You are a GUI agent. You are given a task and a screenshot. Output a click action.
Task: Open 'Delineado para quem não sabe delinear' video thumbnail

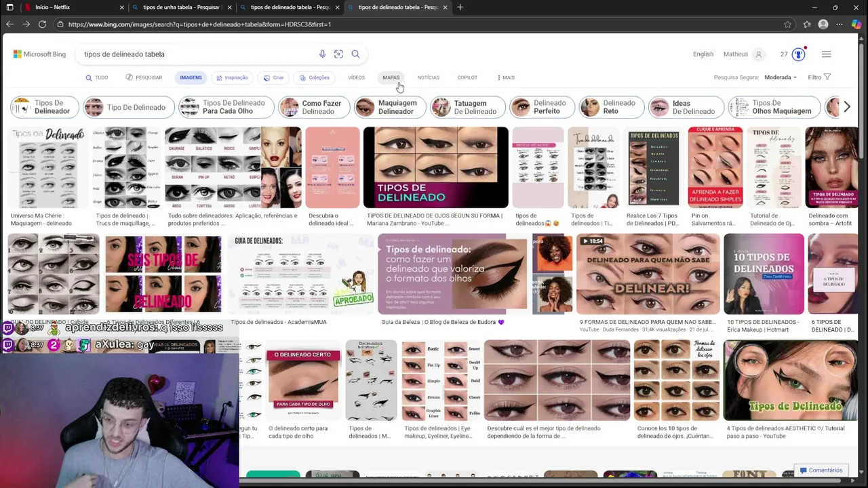click(648, 274)
